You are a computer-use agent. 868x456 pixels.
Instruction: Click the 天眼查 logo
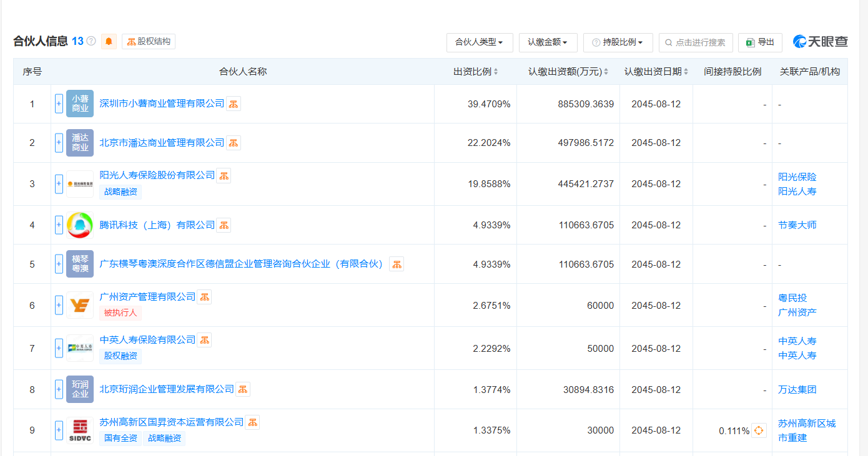(x=821, y=42)
